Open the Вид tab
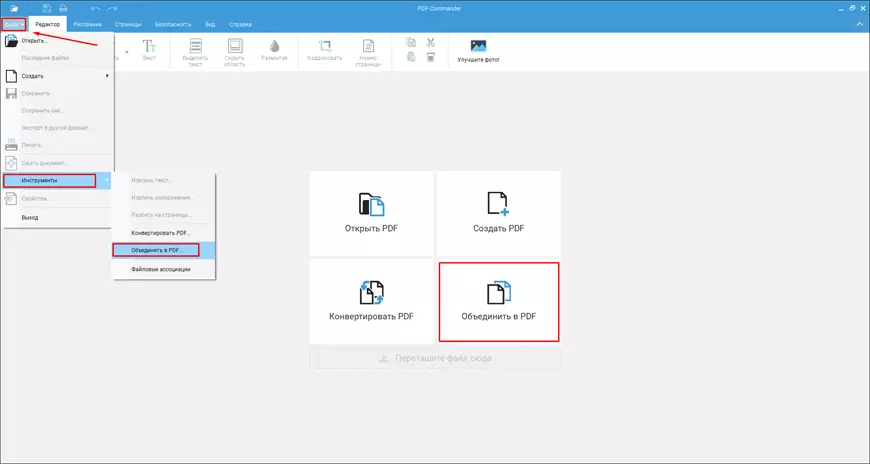Viewport: 870px width, 464px height. point(210,24)
